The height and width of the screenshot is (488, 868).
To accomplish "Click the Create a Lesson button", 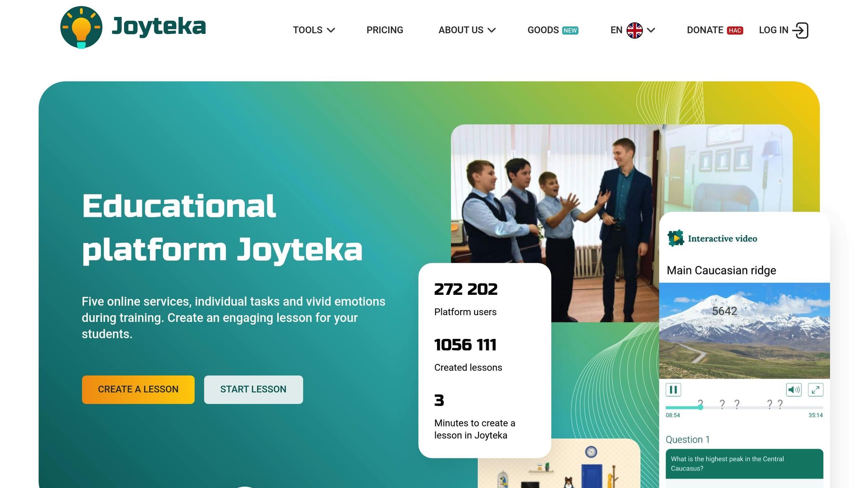I will (138, 389).
